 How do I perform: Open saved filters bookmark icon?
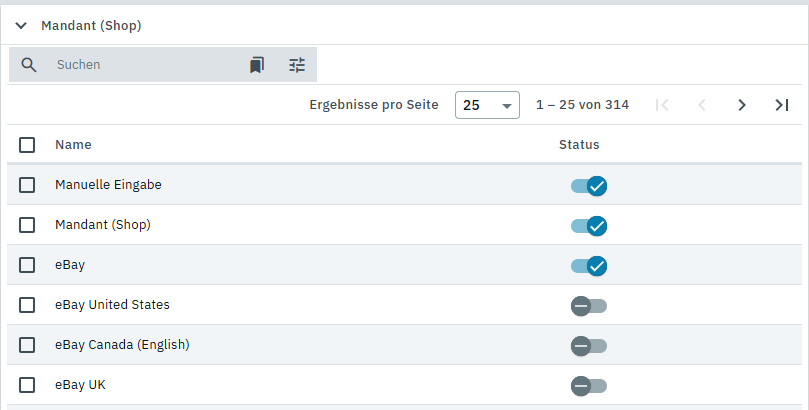point(257,65)
